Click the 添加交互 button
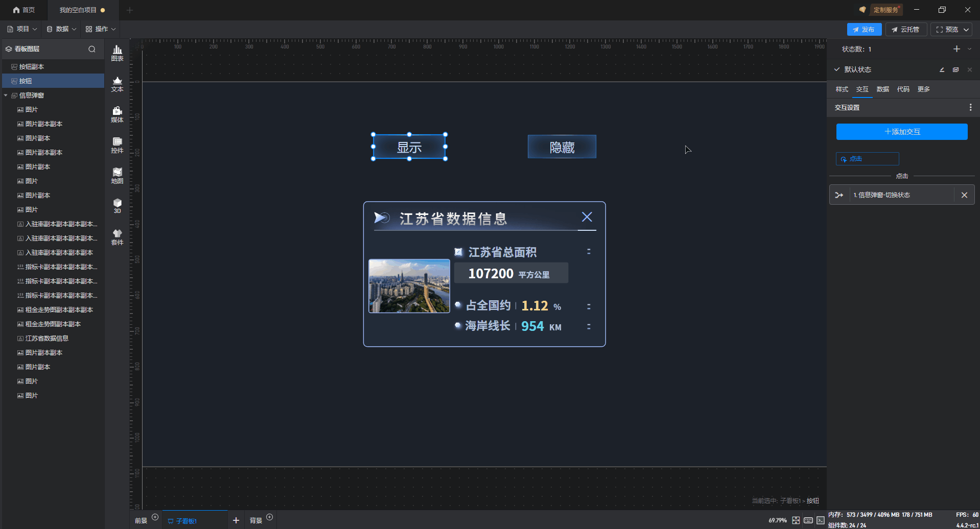Screen dimensions: 980x529 click(x=902, y=132)
